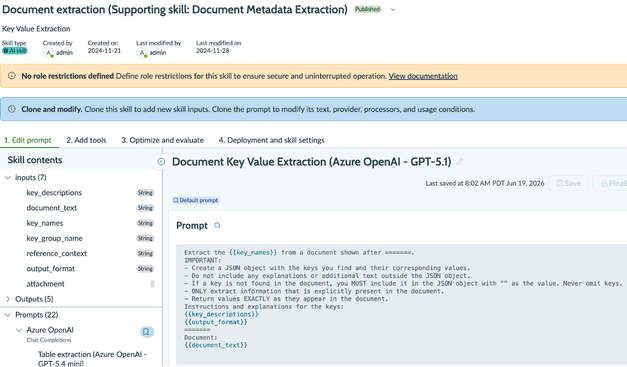Viewport: 627px width, 367px height.
Task: Click the Document Key Value Extraction prompt title
Action: click(312, 162)
